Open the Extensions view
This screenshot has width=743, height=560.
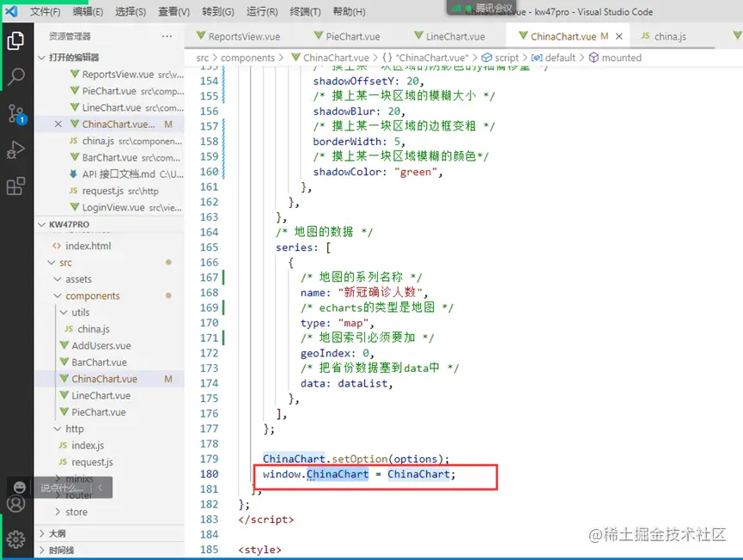15,186
